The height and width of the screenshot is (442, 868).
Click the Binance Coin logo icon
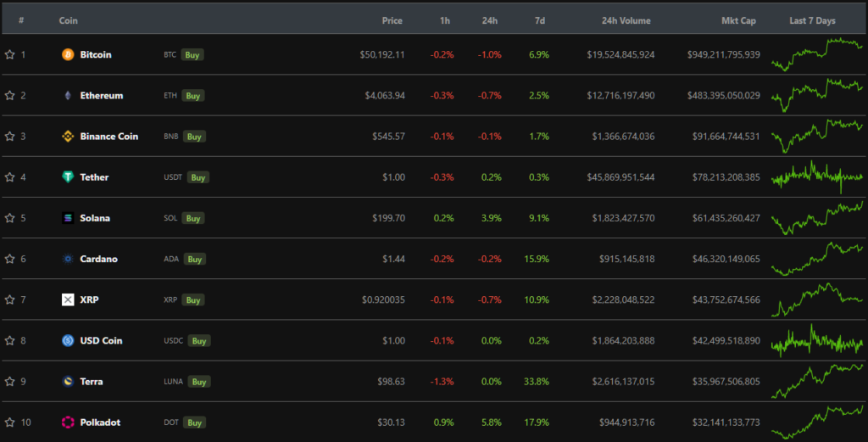68,136
